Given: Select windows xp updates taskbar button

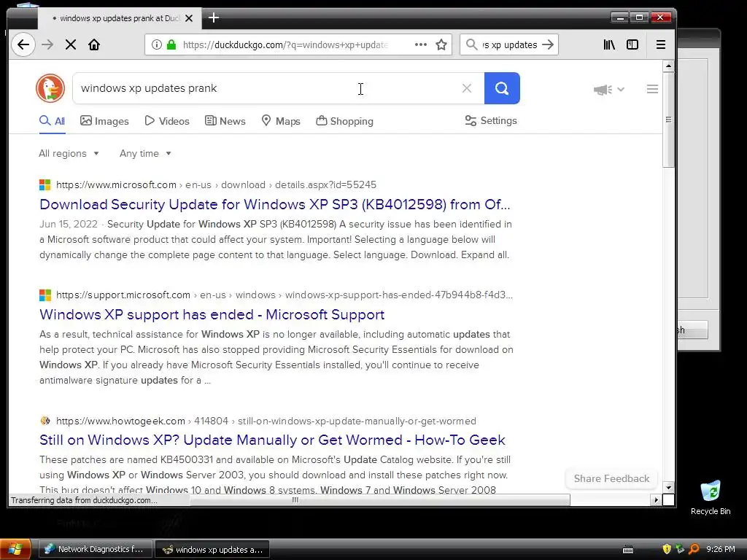Looking at the screenshot, I should pos(212,549).
